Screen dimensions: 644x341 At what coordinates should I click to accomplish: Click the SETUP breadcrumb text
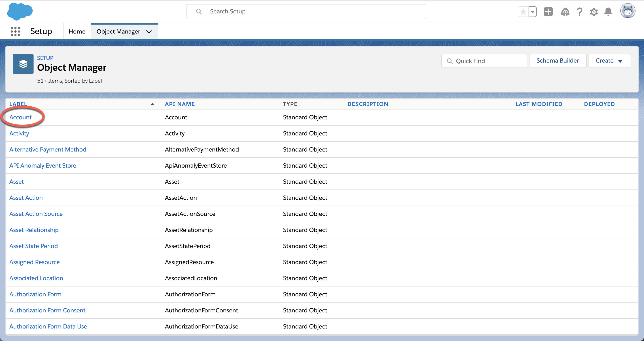click(45, 58)
